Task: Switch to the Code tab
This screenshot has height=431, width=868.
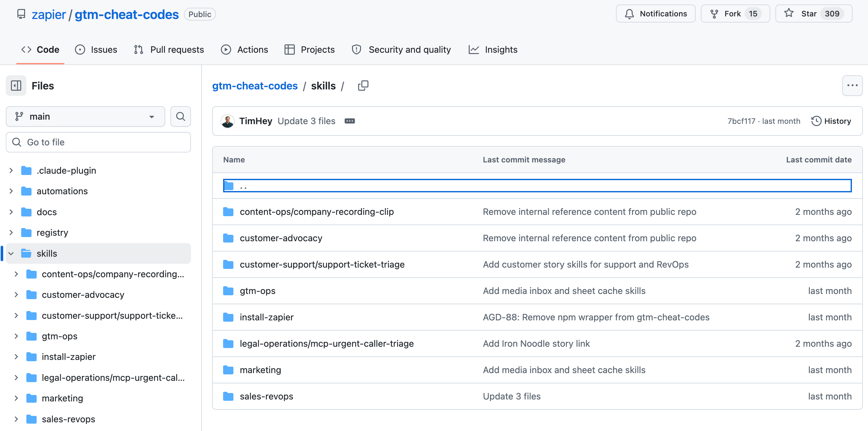Action: tap(40, 50)
